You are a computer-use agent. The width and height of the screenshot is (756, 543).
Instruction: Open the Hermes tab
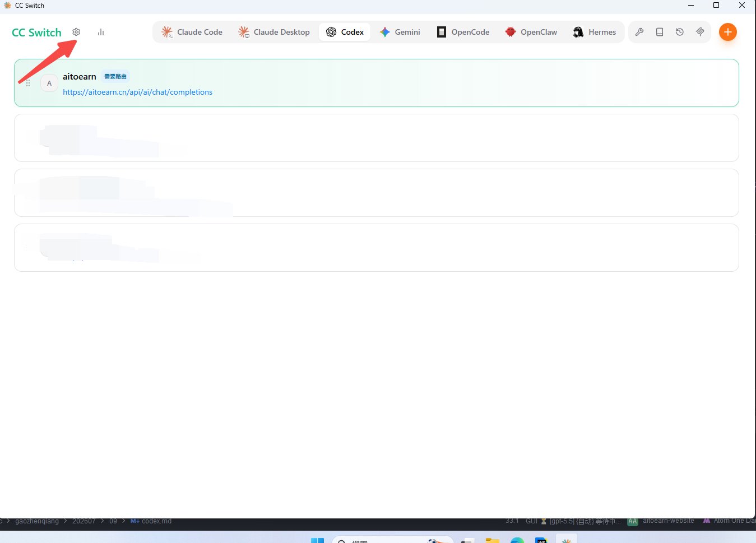(595, 32)
